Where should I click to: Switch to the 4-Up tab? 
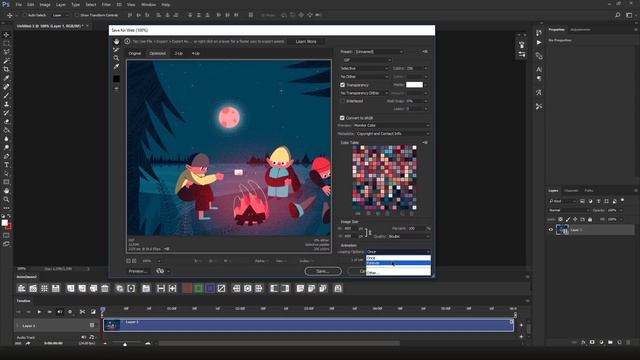[196, 53]
